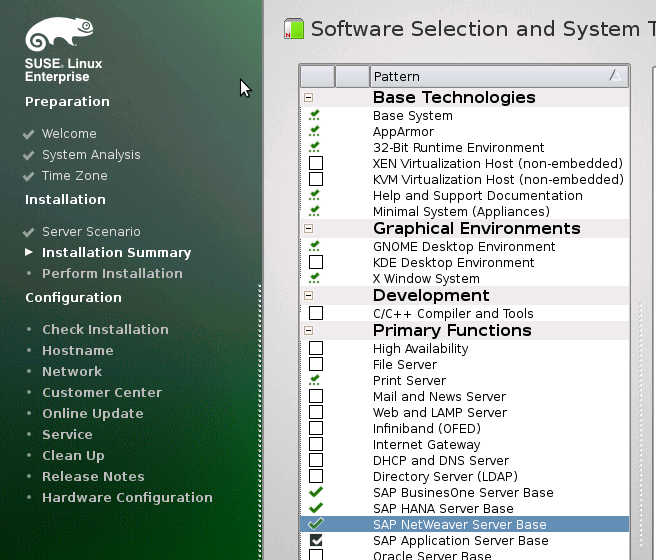This screenshot has width=656, height=560.
Task: Enable KVM Virtualization Host checkbox
Action: pos(316,179)
